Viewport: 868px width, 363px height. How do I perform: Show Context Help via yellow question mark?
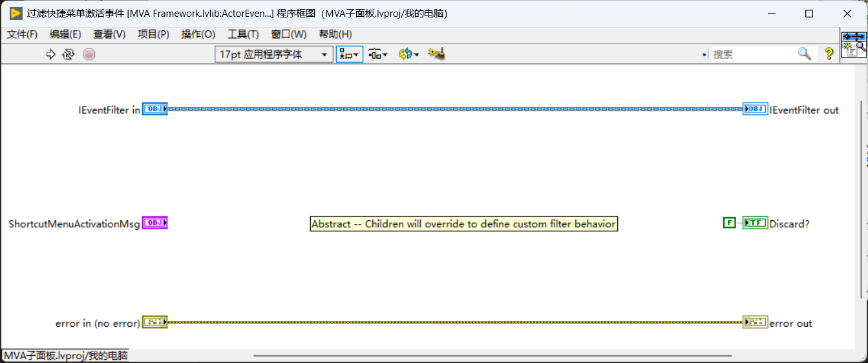(x=829, y=54)
